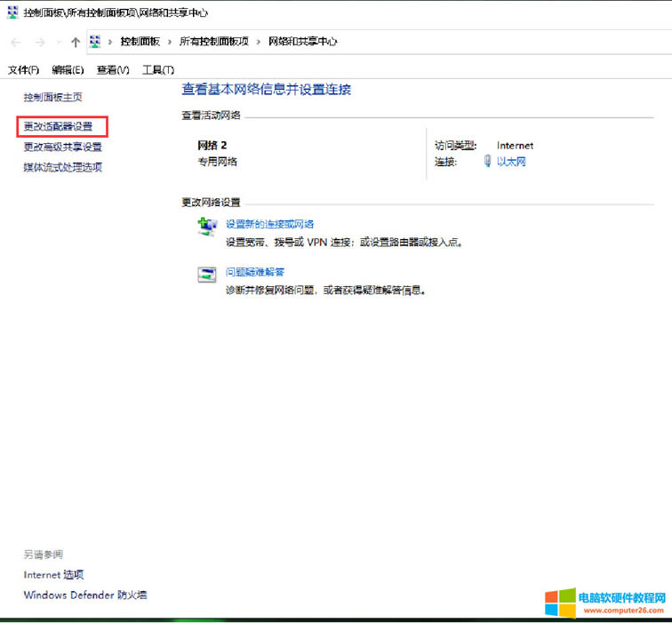Viewport: 672px width, 623px height.
Task: Go up one level with Up arrow
Action: coord(76,42)
